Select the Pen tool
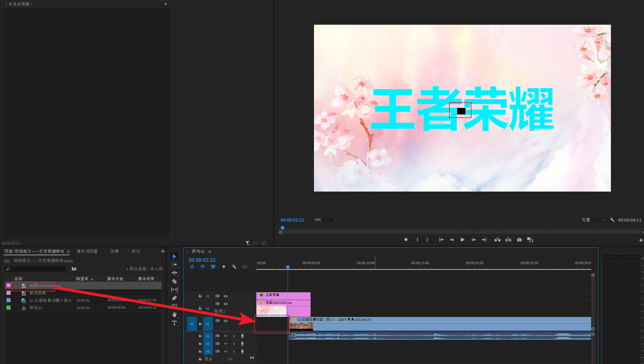Viewport: 644px width, 364px height. (174, 298)
